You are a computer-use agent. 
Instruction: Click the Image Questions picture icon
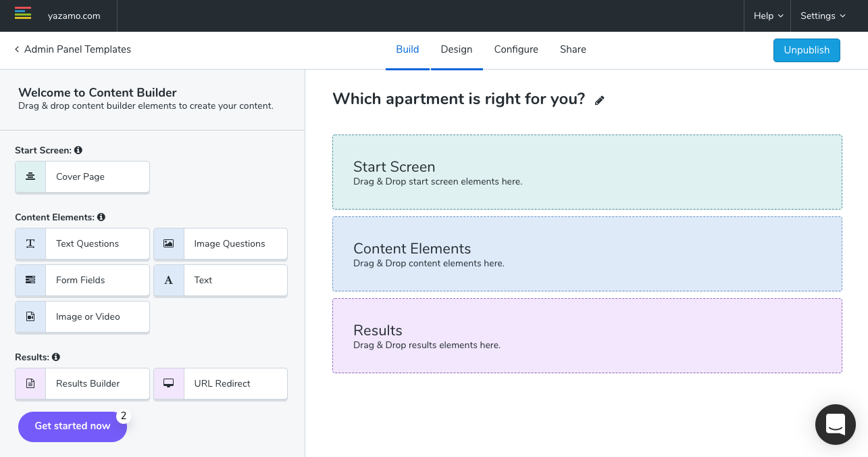169,243
